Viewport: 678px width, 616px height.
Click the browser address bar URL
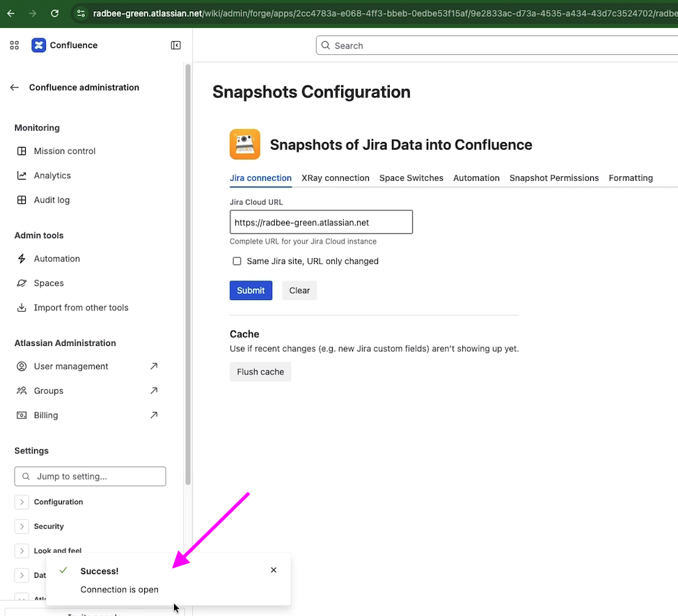click(385, 13)
